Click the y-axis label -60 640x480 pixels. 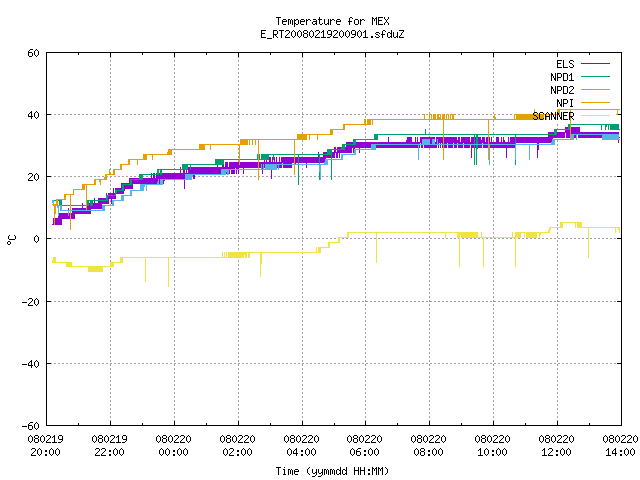30,426
